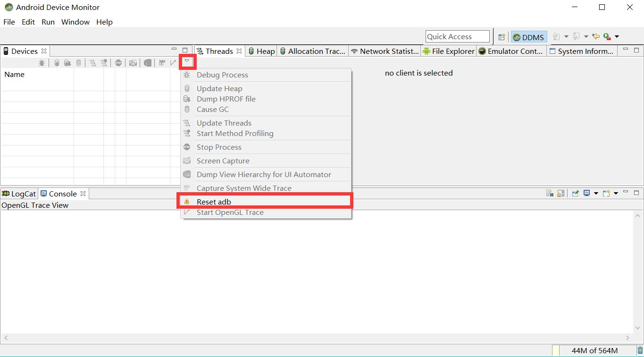This screenshot has height=357, width=644.
Task: Click the Update Threads toolbar icon
Action: [92, 63]
